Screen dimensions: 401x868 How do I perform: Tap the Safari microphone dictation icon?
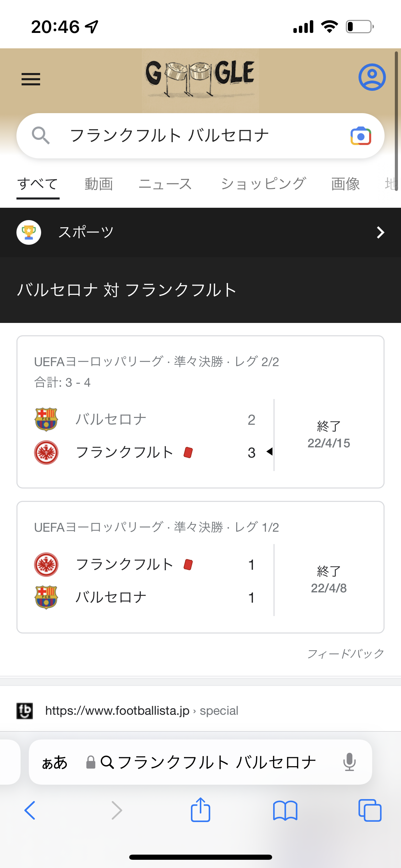(349, 762)
